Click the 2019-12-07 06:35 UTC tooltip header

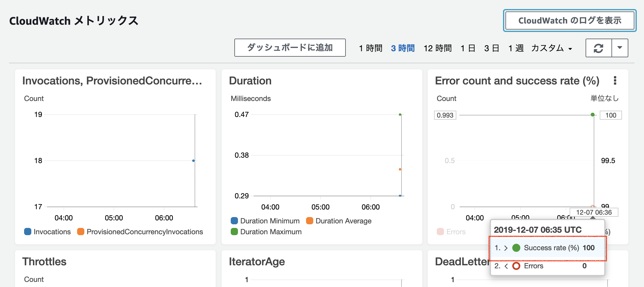[x=538, y=230]
